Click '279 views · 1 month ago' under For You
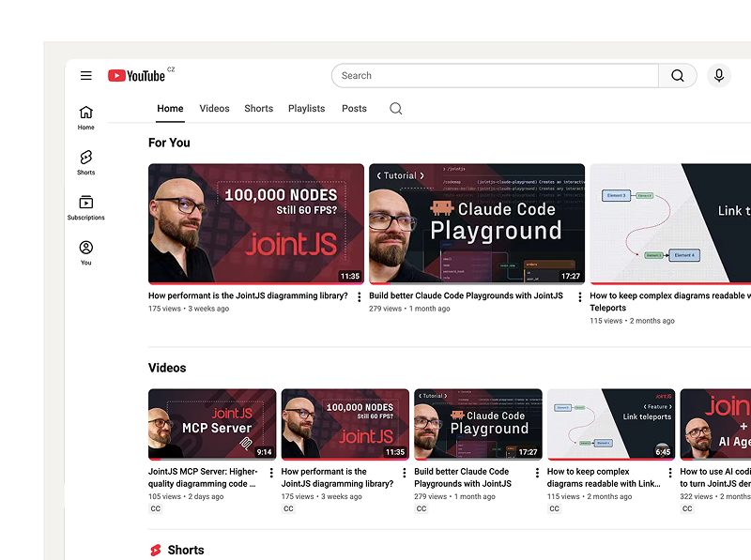 pyautogui.click(x=409, y=309)
